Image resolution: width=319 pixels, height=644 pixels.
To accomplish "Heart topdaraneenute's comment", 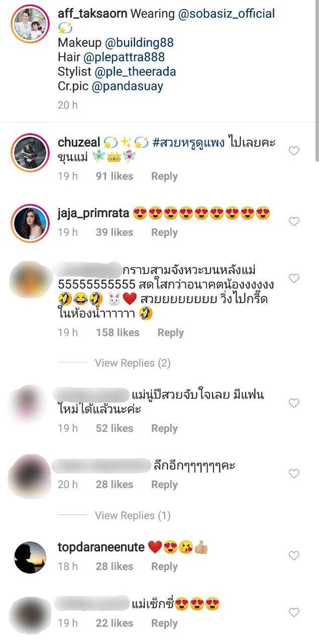I will (294, 556).
